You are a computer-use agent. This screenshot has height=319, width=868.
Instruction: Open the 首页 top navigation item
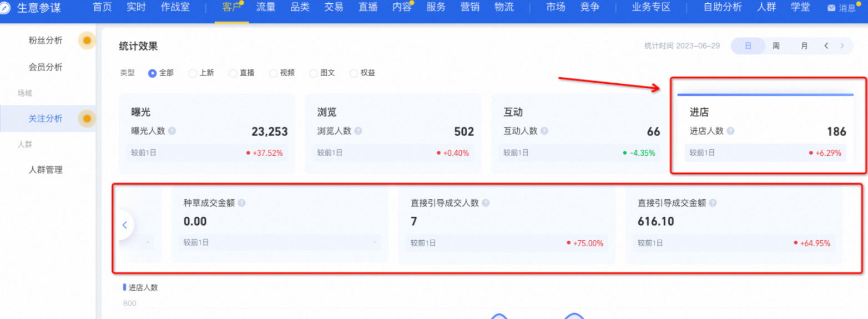(102, 8)
